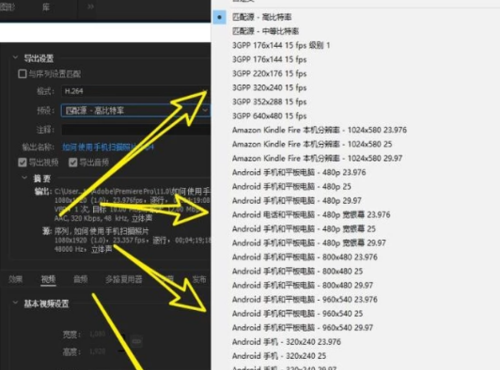Toggle 导出音频 checkbox
Image resolution: width=500 pixels, height=370 pixels.
[x=73, y=162]
